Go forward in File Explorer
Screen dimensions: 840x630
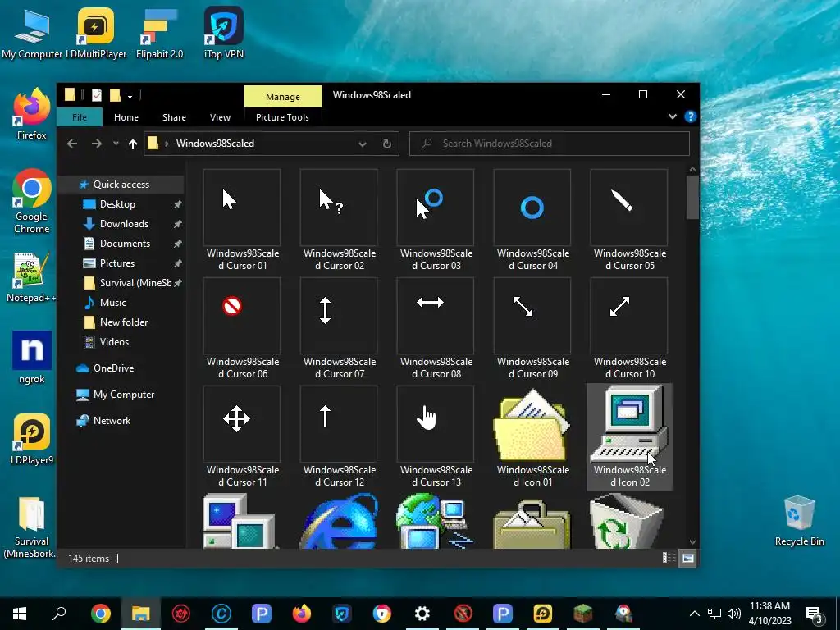point(97,144)
